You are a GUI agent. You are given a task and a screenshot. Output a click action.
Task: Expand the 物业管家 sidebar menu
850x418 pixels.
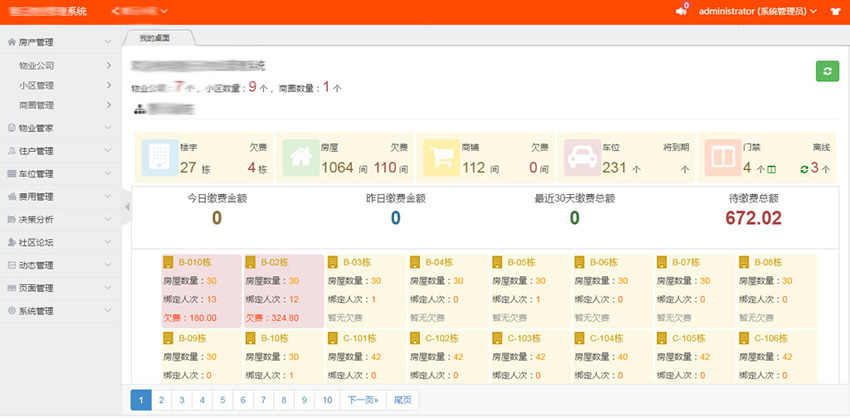click(x=60, y=128)
